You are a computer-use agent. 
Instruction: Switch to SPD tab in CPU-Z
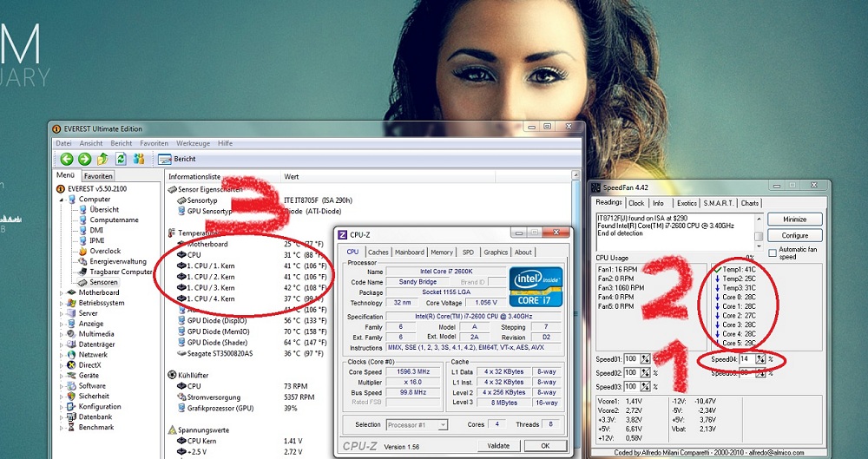pos(469,252)
